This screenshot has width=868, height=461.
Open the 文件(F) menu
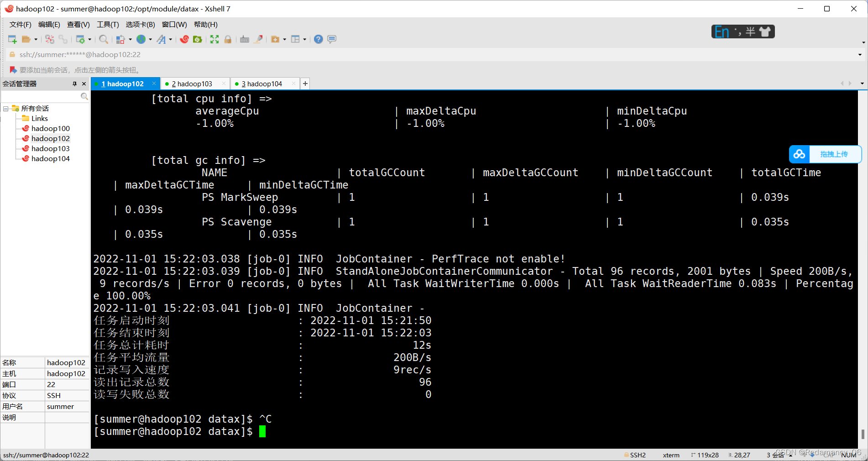[x=21, y=25]
